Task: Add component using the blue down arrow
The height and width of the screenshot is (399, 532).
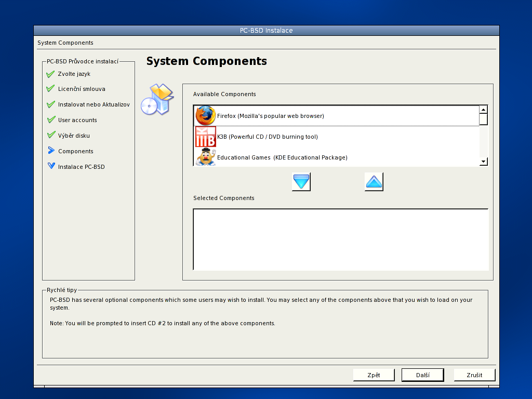Action: coord(301,181)
